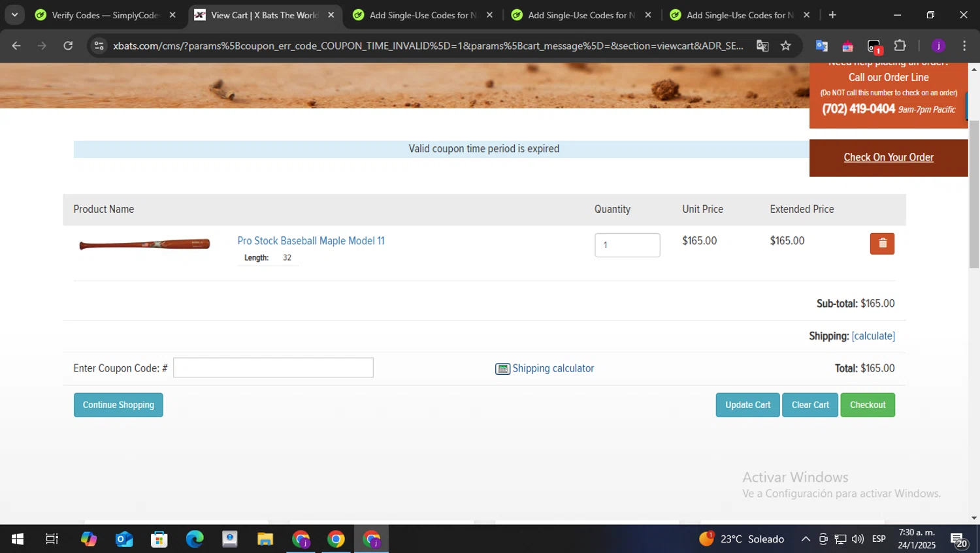Translate this page icon
The width and height of the screenshot is (980, 553).
(x=762, y=46)
